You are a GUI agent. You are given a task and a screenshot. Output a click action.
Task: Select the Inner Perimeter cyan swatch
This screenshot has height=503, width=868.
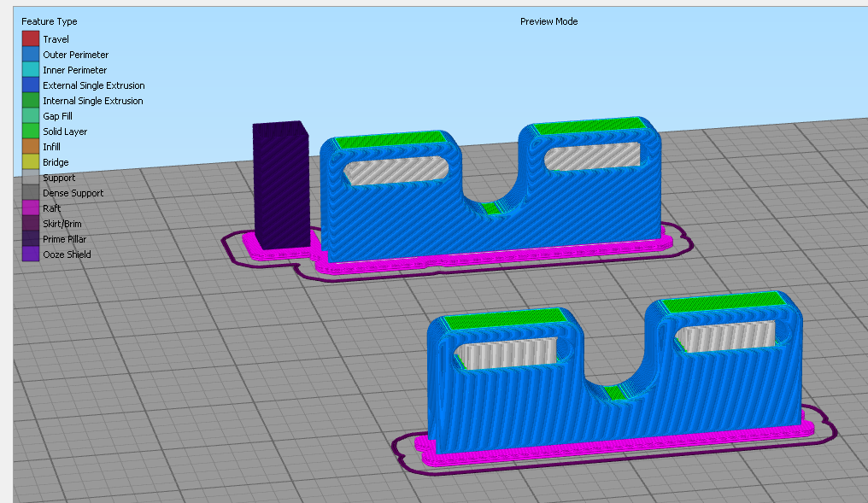pyautogui.click(x=31, y=70)
